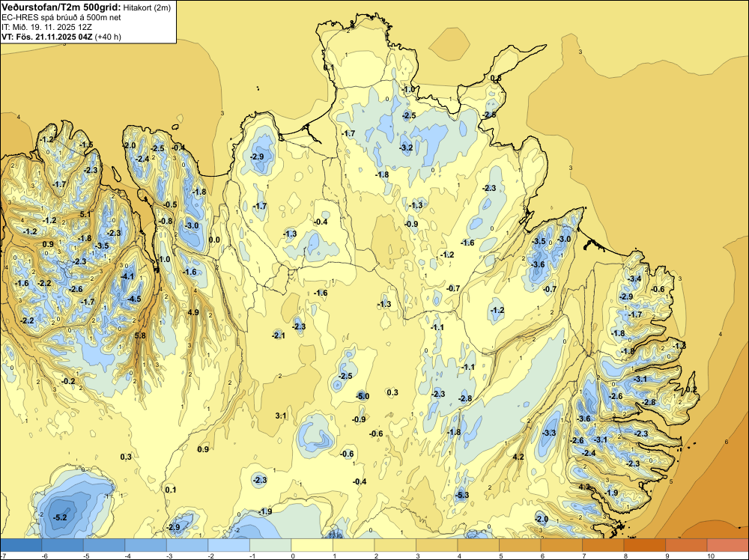Click the 0.0 temperature value

click(214, 240)
